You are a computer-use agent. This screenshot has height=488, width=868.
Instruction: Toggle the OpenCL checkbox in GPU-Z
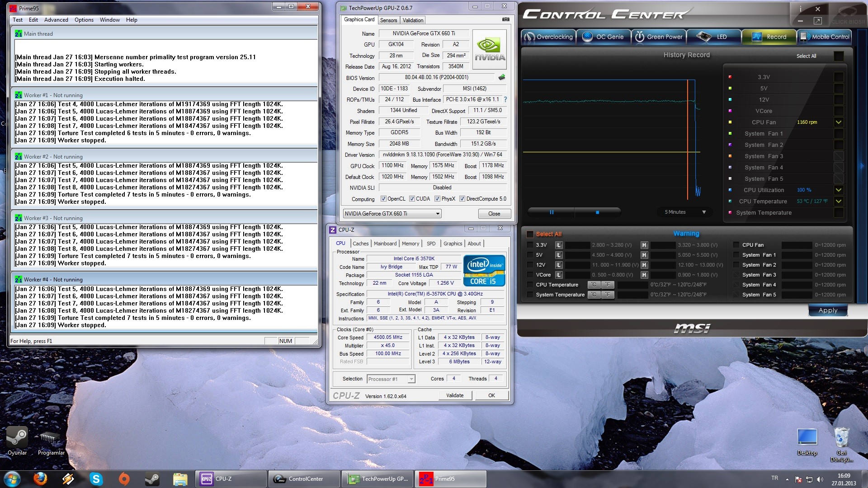pos(383,199)
